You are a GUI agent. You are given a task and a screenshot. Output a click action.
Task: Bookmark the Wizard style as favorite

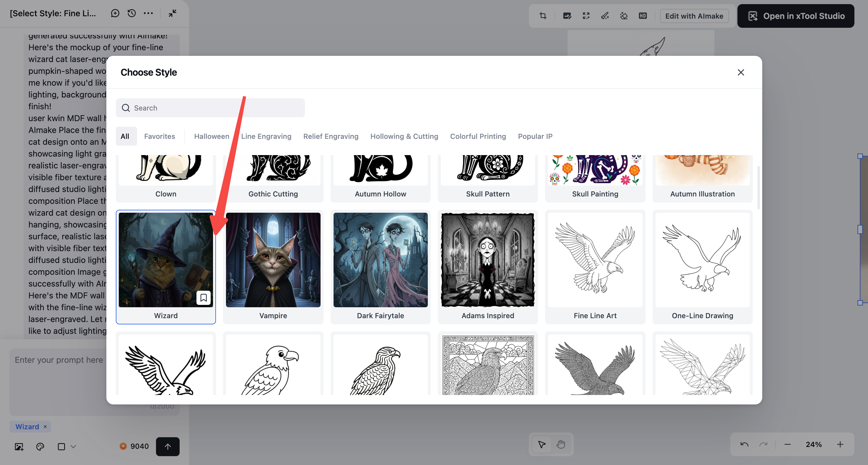203,297
